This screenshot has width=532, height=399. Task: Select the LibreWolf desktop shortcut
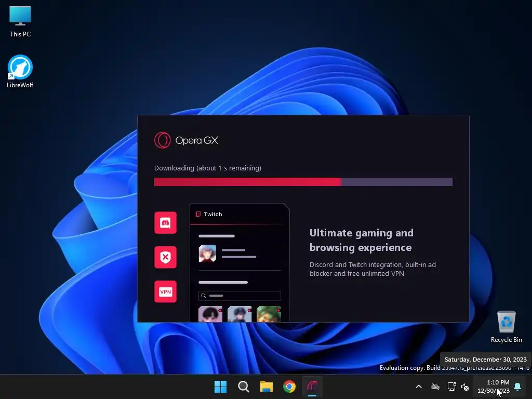20,72
